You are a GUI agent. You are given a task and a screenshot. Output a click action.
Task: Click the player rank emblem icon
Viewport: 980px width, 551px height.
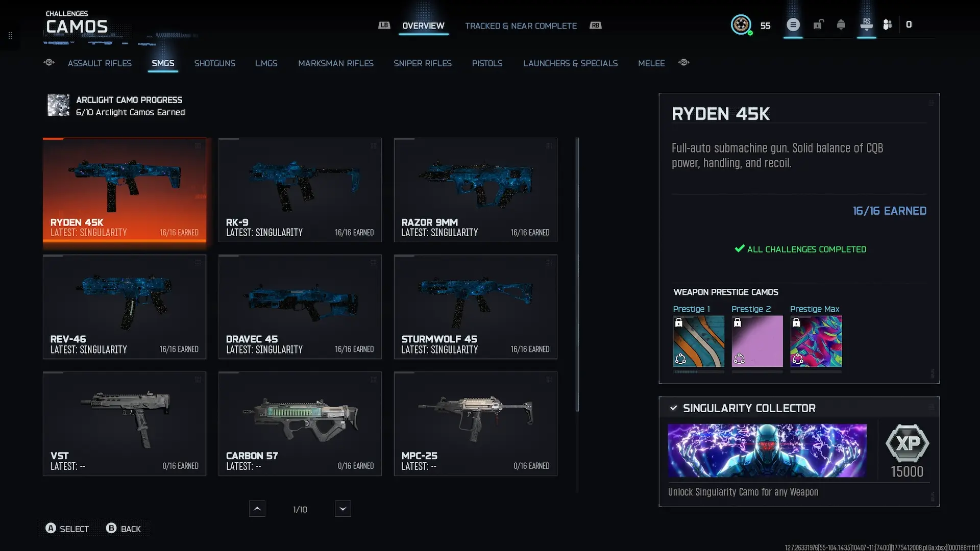(x=741, y=24)
